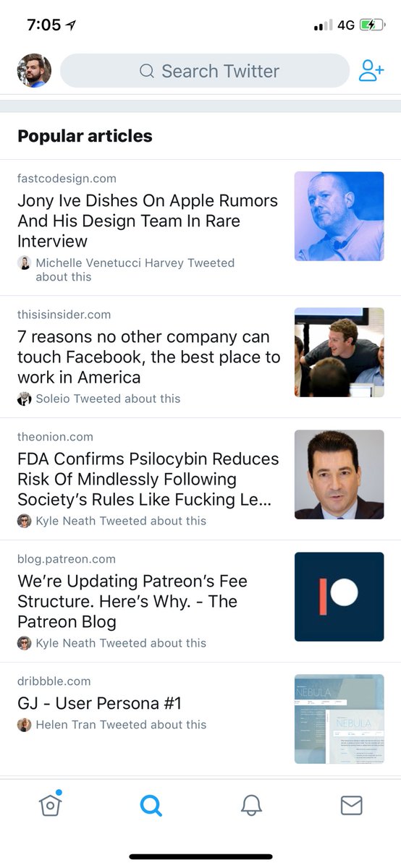Image resolution: width=401 pixels, height=868 pixels.
Task: Tap the battery indicator in status bar
Action: (372, 25)
